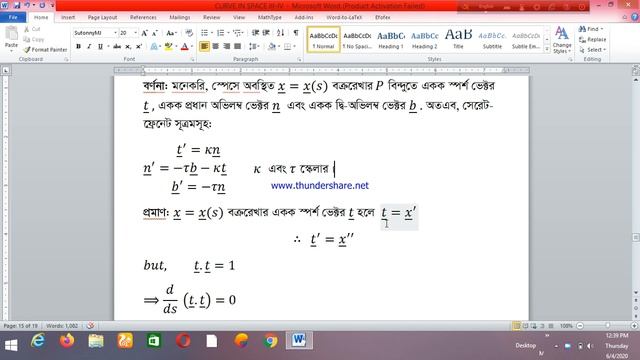Switch to the References tab

click(143, 17)
